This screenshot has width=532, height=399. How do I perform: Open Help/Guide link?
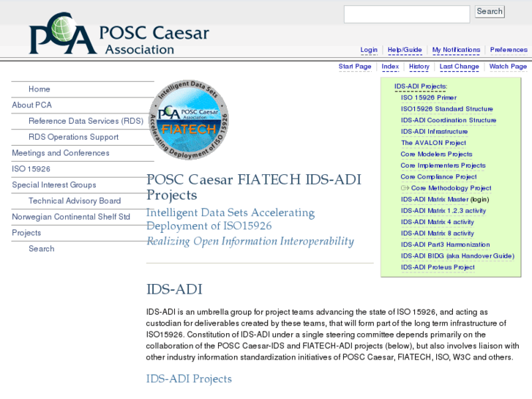[x=405, y=50]
